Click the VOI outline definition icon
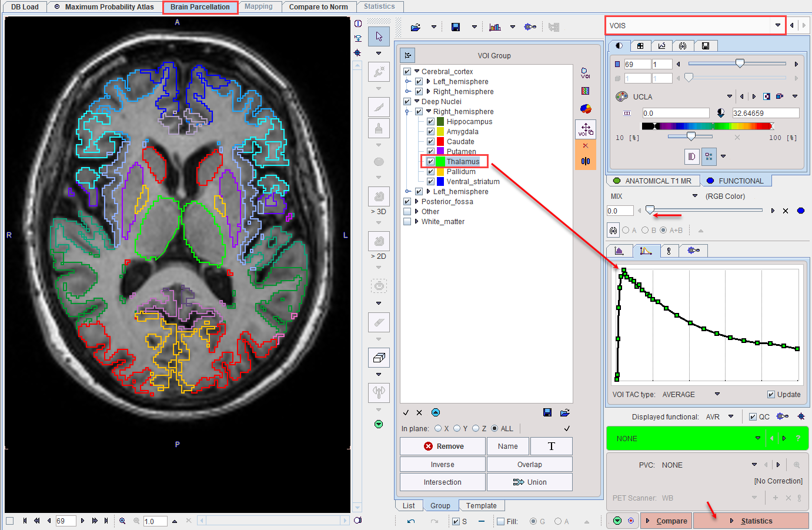Screen dimensions: 812x530 click(585, 73)
